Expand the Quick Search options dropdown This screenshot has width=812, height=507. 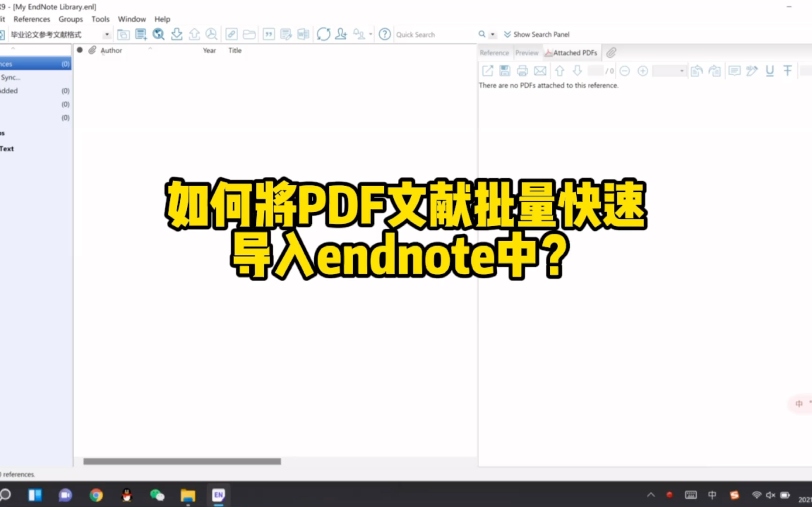pos(493,34)
